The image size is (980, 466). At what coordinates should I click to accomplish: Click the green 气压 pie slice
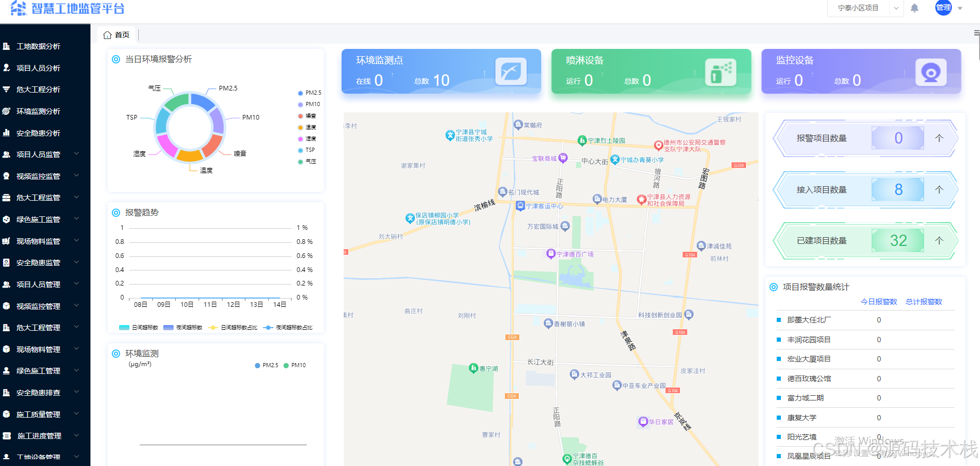pos(177,101)
